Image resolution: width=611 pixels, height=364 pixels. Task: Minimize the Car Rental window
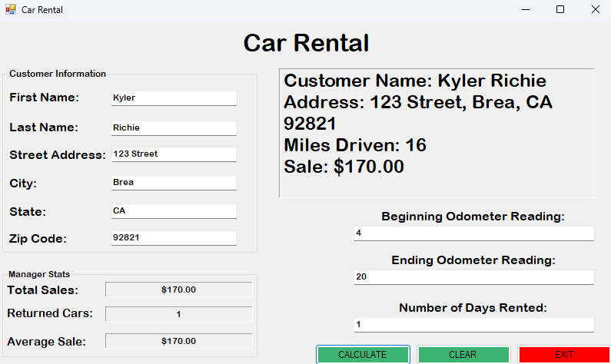[524, 10]
